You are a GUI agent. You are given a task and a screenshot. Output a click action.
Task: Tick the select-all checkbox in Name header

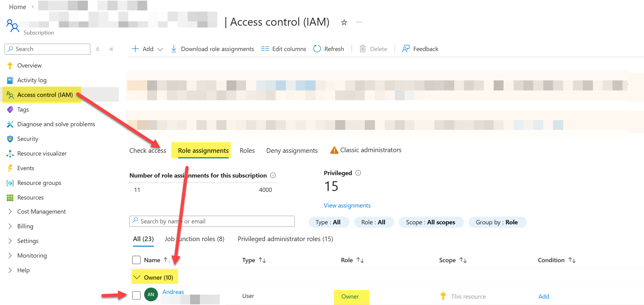point(136,260)
